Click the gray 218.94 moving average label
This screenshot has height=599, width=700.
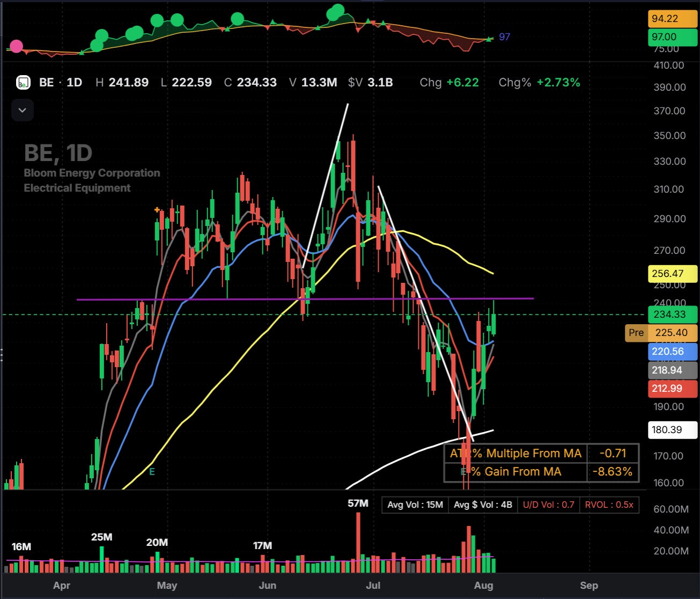[x=673, y=370]
